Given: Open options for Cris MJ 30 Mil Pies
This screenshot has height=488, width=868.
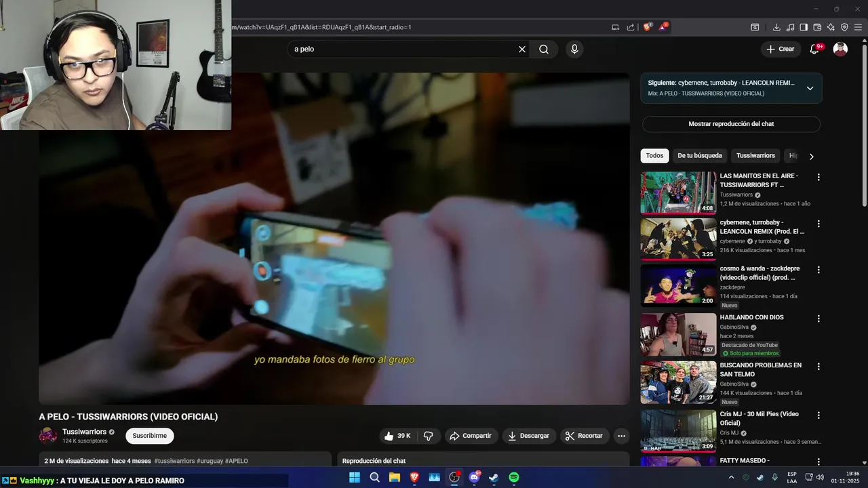Looking at the screenshot, I should click(x=818, y=415).
